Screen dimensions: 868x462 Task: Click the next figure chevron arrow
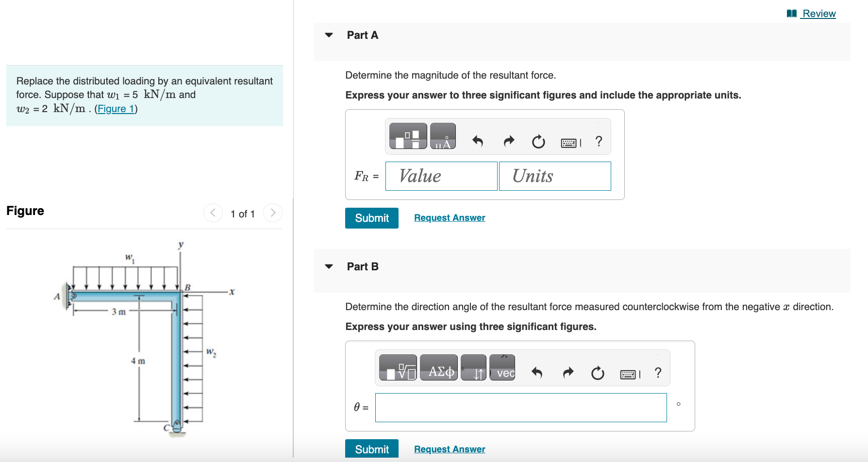tap(273, 213)
